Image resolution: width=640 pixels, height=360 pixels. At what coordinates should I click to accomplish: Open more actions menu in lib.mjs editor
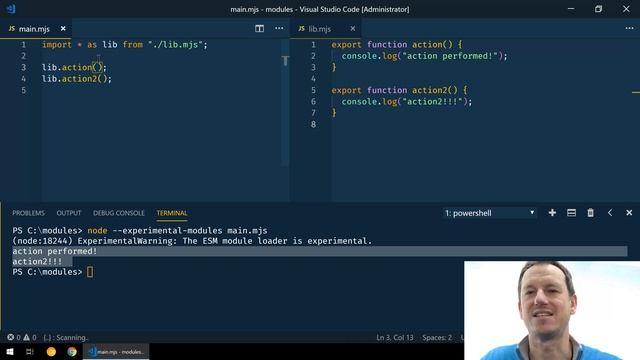(x=629, y=29)
